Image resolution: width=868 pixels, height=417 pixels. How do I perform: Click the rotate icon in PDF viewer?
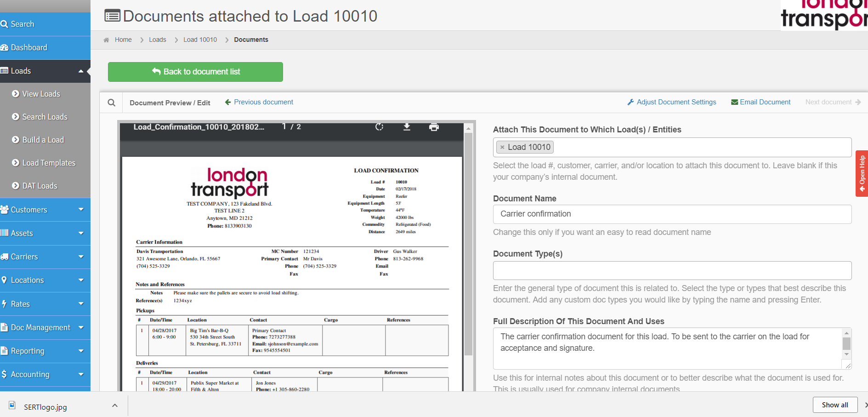[x=379, y=127]
